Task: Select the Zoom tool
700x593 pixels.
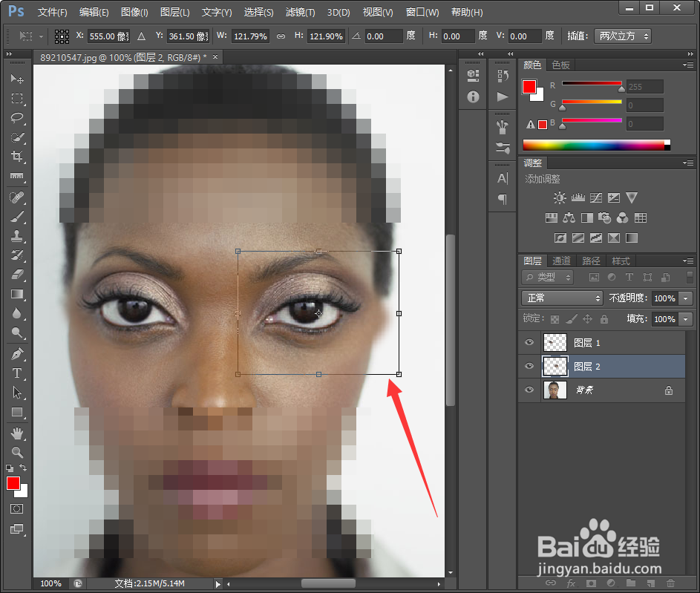Action: [x=17, y=453]
